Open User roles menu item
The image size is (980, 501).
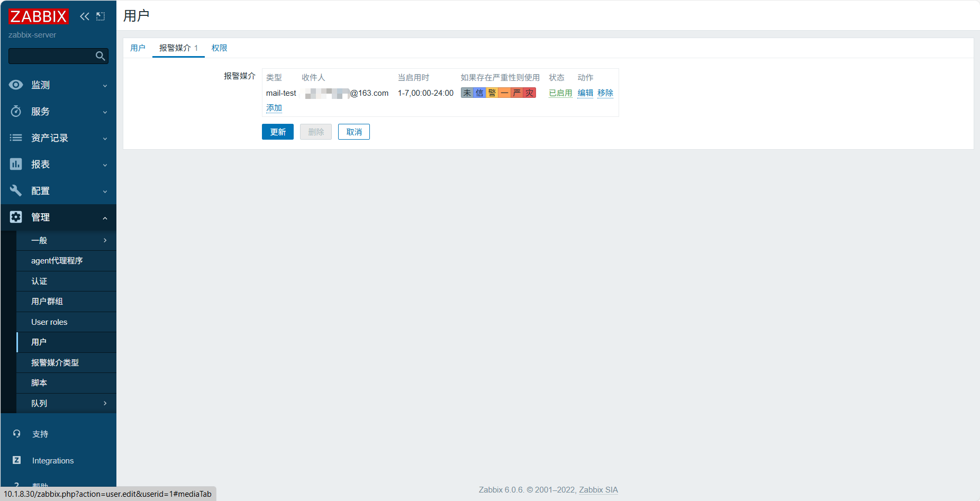click(66, 322)
